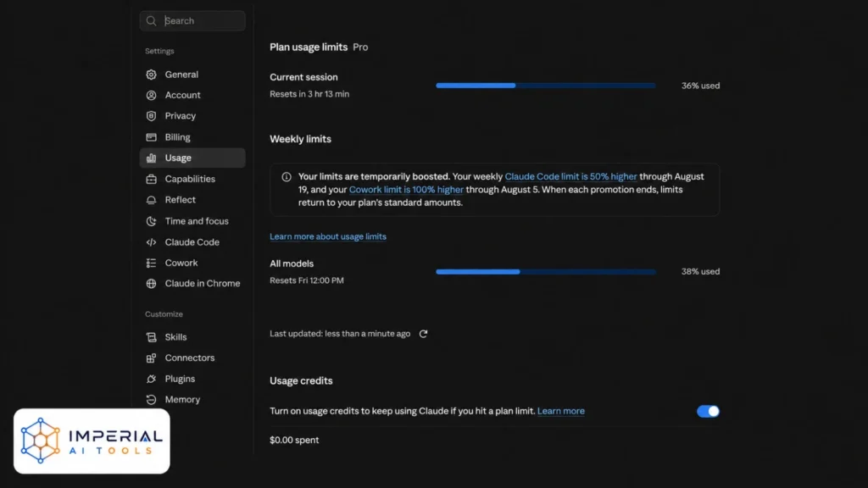Screen dimensions: 868x488
Task: Click the Cowork list icon
Action: pyautogui.click(x=151, y=263)
